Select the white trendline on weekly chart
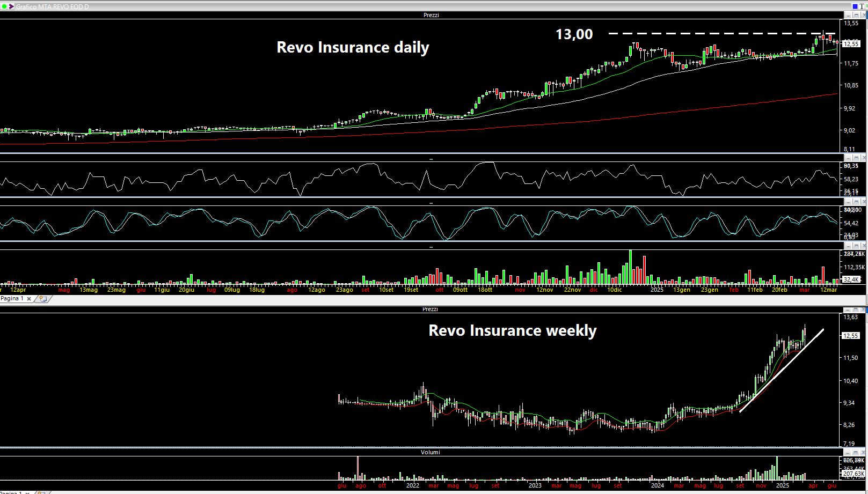 782,371
